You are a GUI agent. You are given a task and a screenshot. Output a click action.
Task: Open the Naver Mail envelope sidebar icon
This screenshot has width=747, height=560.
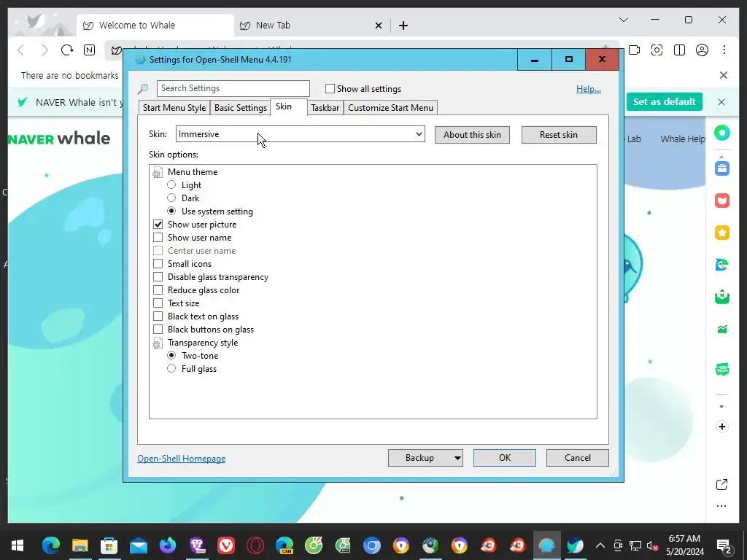pos(721,297)
